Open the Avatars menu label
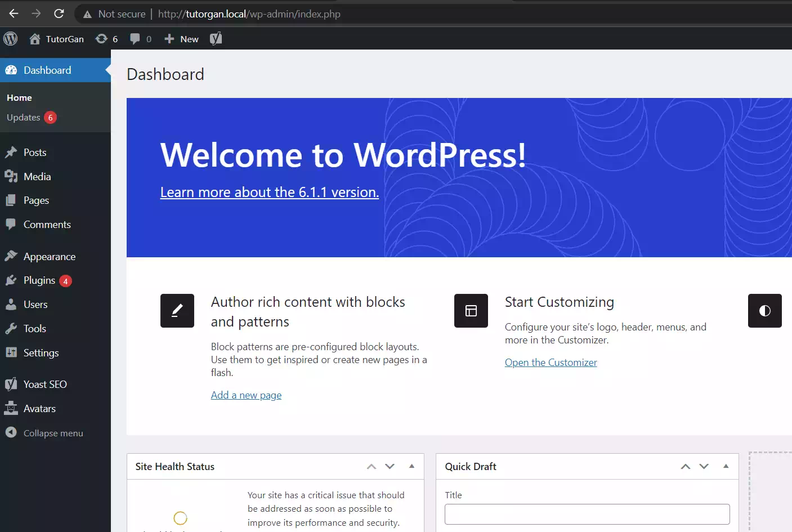The image size is (792, 532). 39,409
